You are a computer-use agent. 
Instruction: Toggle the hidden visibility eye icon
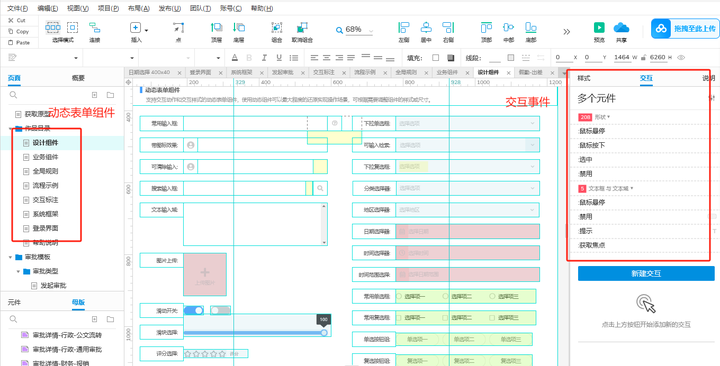[681, 57]
